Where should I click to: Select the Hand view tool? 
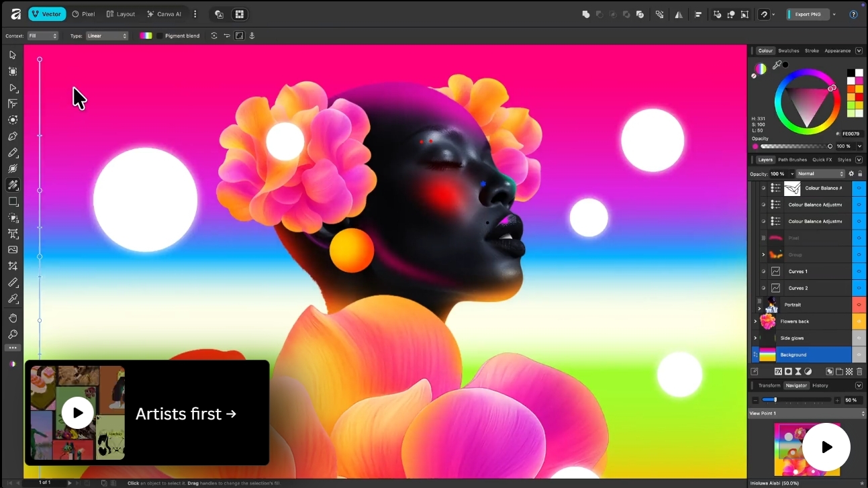[x=13, y=318]
